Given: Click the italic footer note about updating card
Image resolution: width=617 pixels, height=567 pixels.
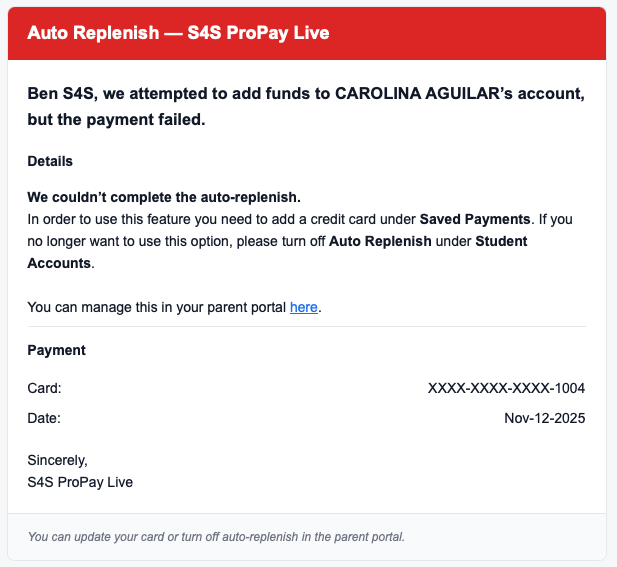Looking at the screenshot, I should tap(216, 538).
